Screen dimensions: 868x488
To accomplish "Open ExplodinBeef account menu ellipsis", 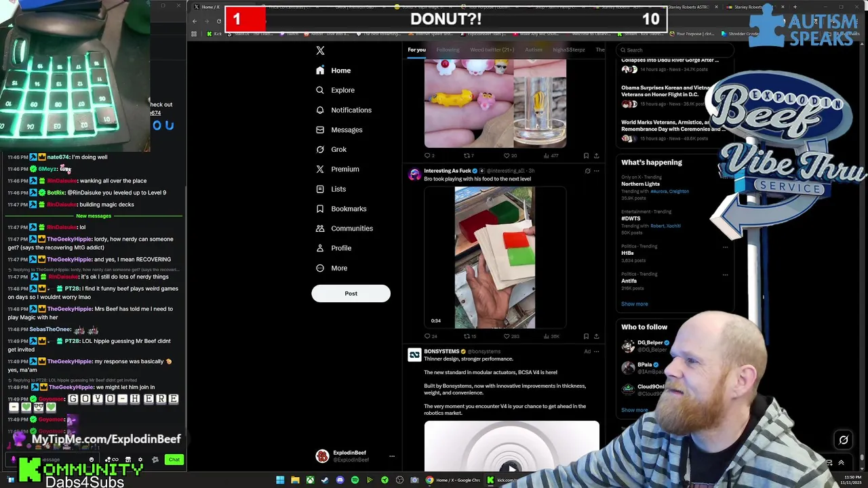I will click(x=391, y=456).
